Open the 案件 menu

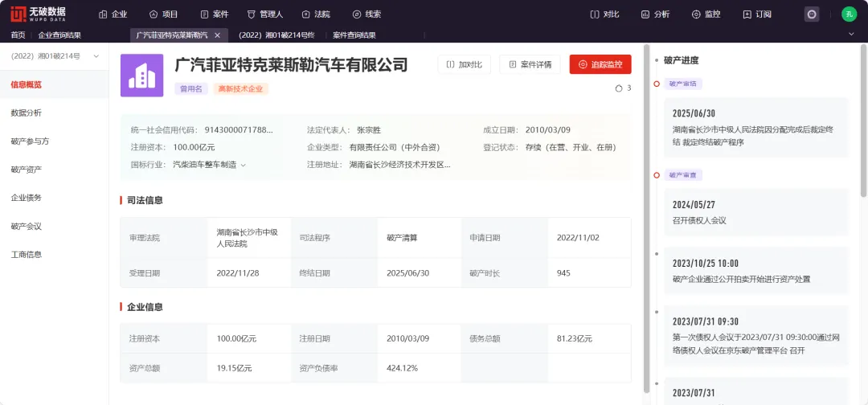(215, 14)
